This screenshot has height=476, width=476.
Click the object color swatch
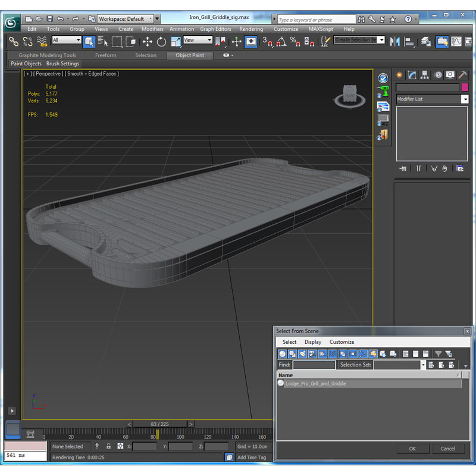click(x=465, y=87)
